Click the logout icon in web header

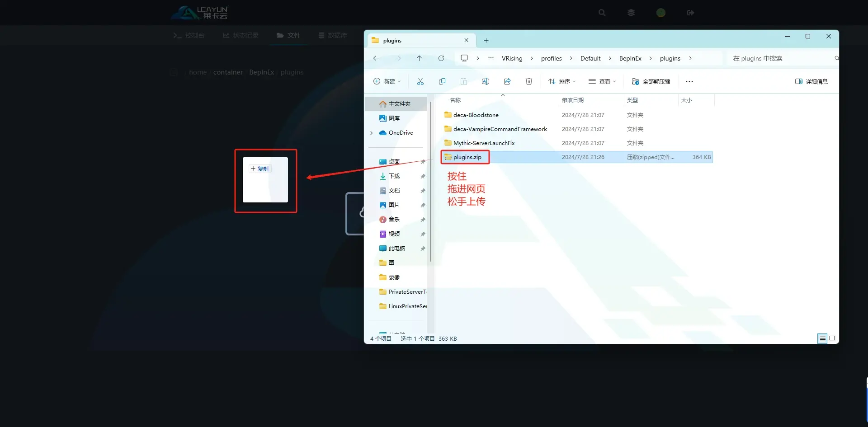coord(690,13)
